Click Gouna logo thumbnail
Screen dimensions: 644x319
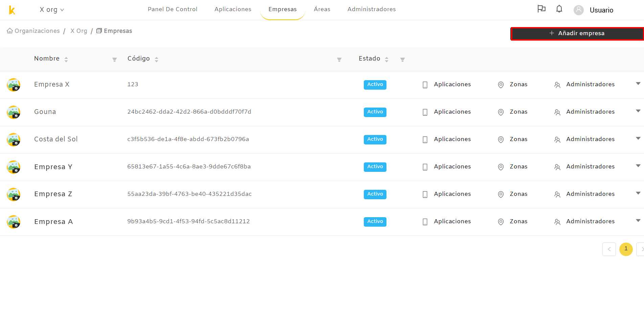(14, 112)
